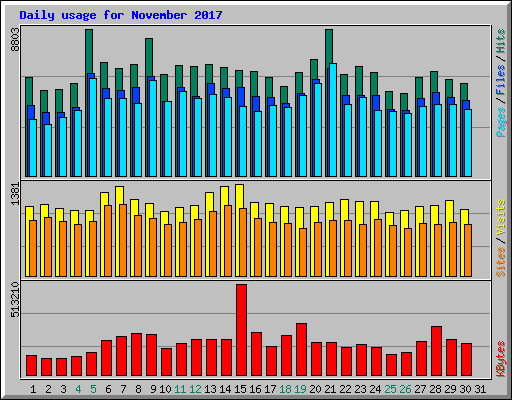Click the orange sites bar for day 14
This screenshot has height=400, width=512.
pos(228,241)
